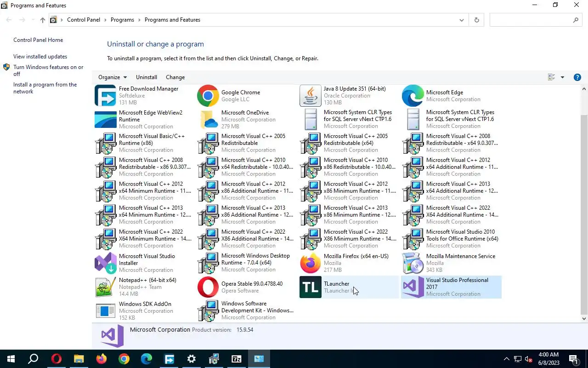588x368 pixels.
Task: Open Windows Settings gear in taskbar
Action: pyautogui.click(x=192, y=359)
